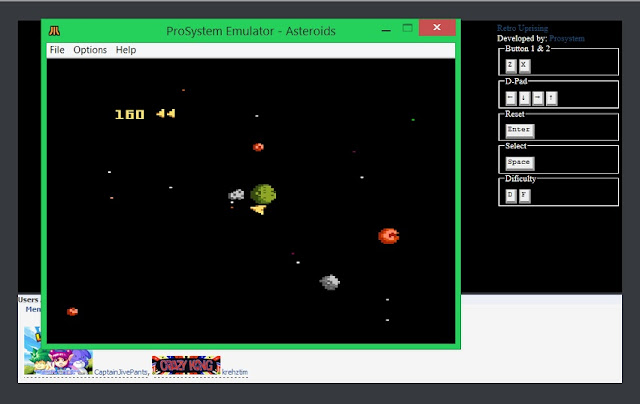Click the remaining lives ship icons

click(x=166, y=113)
